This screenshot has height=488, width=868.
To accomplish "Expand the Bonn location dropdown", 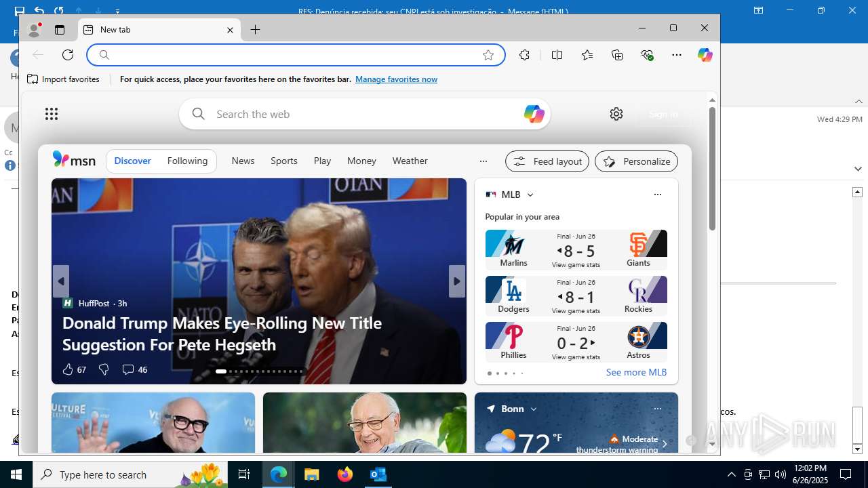I will click(x=534, y=409).
